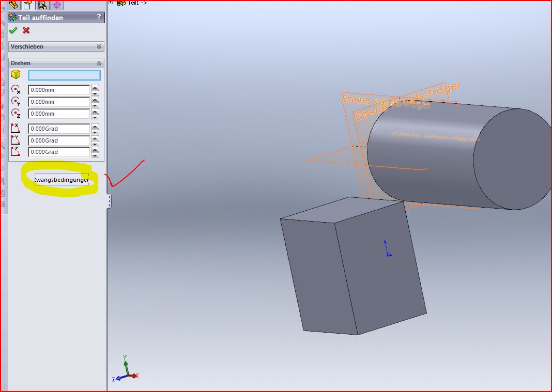This screenshot has width=552, height=392.
Task: Decrease the rotation origin X value
Action: [x=95, y=93]
